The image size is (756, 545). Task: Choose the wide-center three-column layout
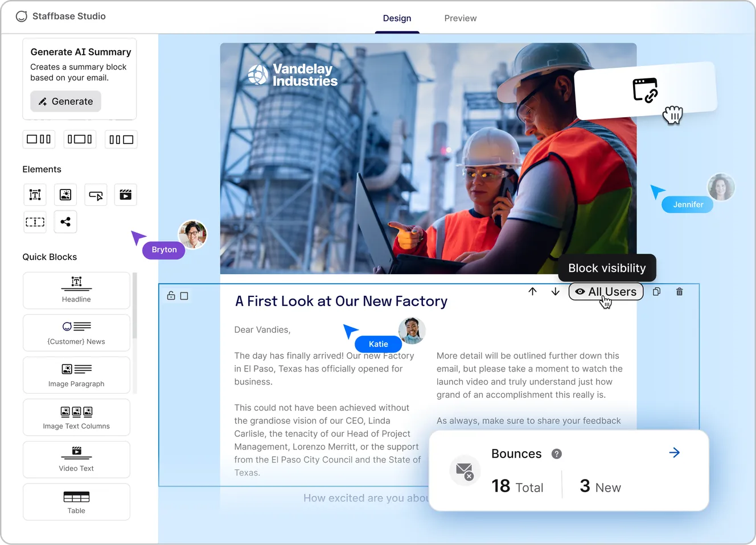pyautogui.click(x=80, y=139)
